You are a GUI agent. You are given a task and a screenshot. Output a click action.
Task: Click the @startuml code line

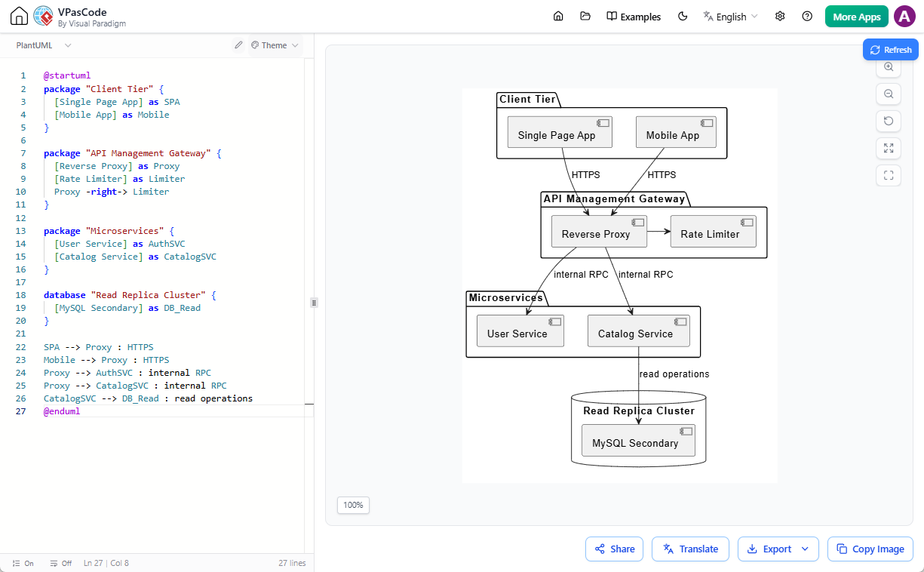[67, 76]
